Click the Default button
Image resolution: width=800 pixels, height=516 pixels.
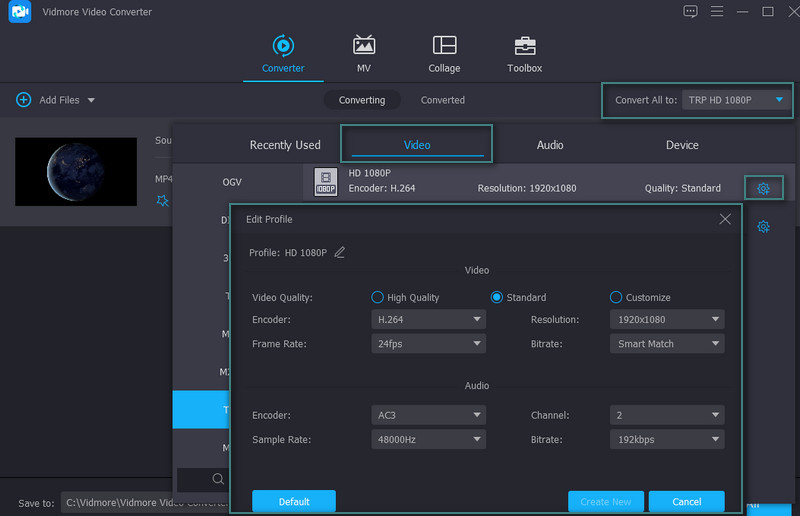coord(294,501)
